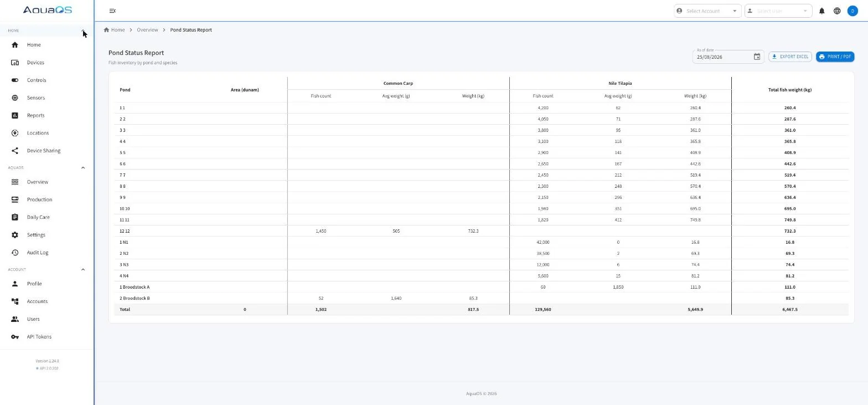Select the Reports menu label
Screen dimensions: 868x405
(35, 116)
